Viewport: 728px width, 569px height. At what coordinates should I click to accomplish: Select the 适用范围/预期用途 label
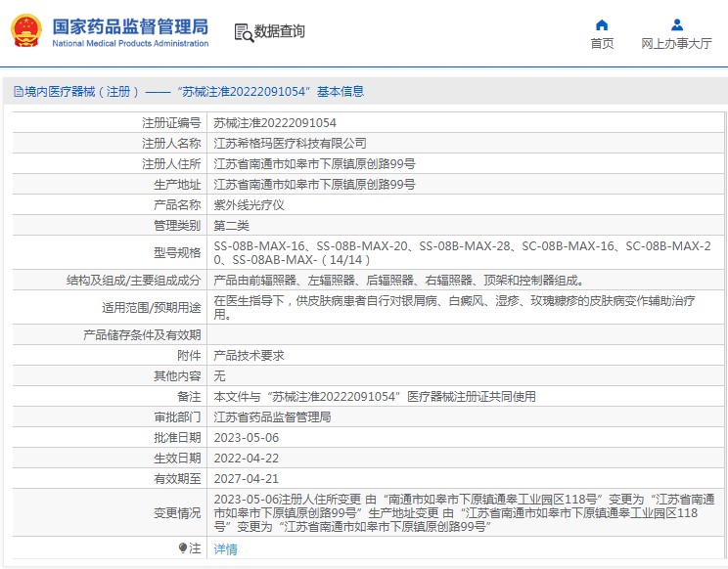152,307
